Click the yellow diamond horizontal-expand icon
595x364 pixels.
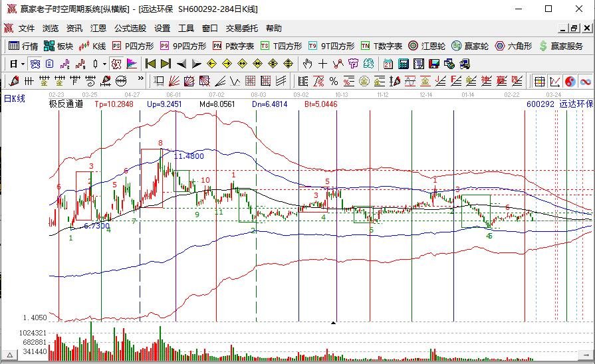[242, 64]
